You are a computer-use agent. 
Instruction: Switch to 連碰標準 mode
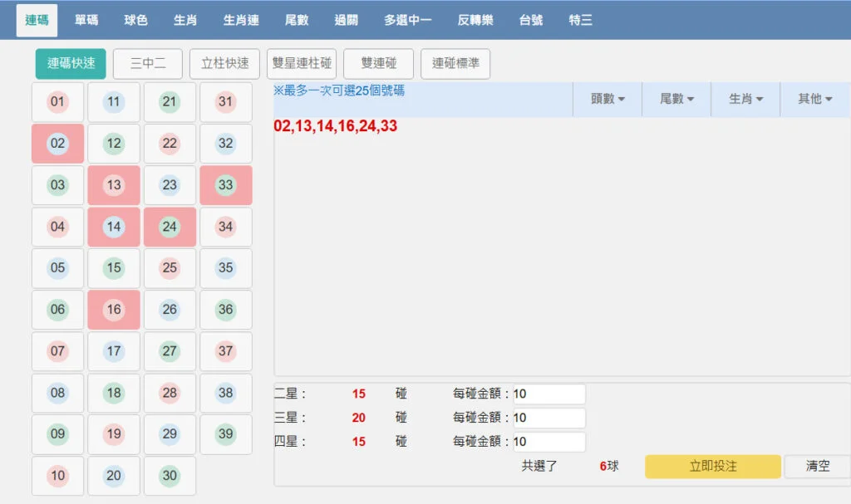pyautogui.click(x=455, y=63)
